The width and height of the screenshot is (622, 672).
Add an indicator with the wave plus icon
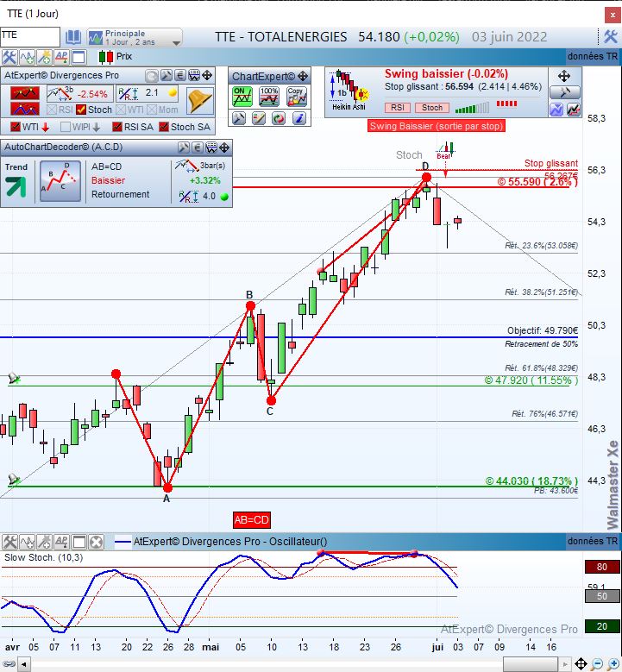(27, 57)
